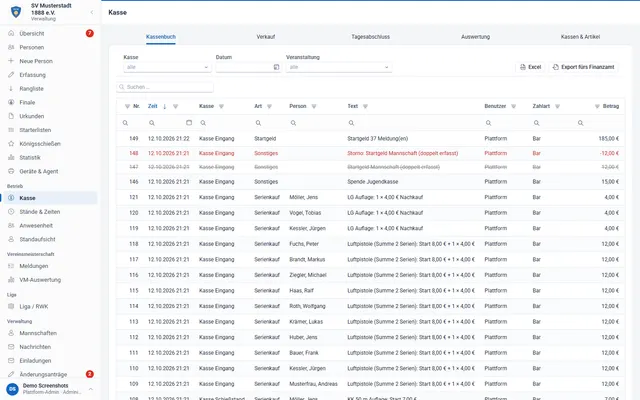The width and height of the screenshot is (640, 400).
Task: Open Zeit column filter calendar icon
Action: click(x=189, y=123)
